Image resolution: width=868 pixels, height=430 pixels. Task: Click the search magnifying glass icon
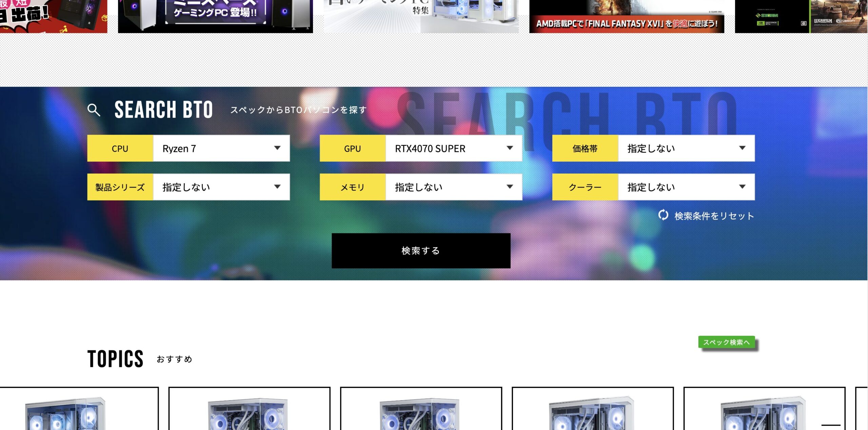coord(94,109)
